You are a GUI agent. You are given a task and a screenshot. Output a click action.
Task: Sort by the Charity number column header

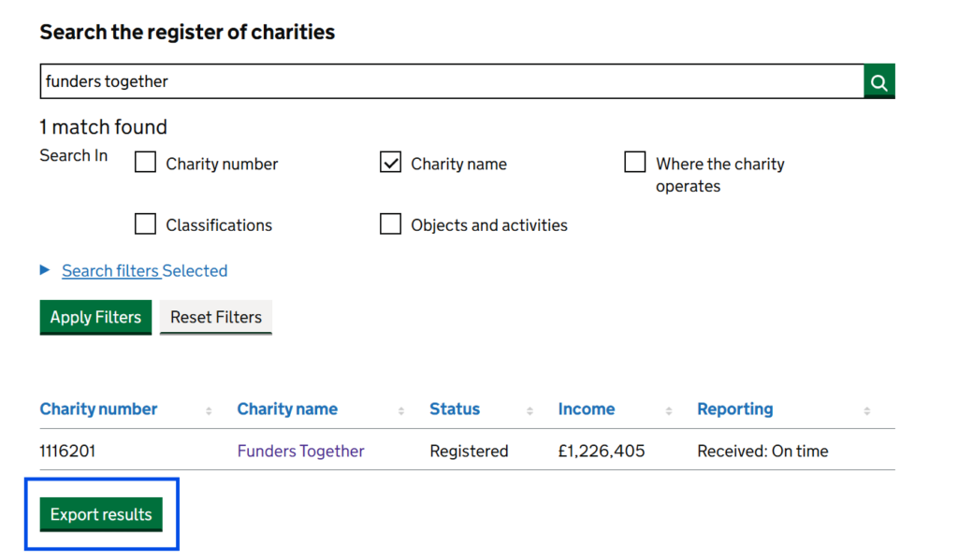[98, 409]
